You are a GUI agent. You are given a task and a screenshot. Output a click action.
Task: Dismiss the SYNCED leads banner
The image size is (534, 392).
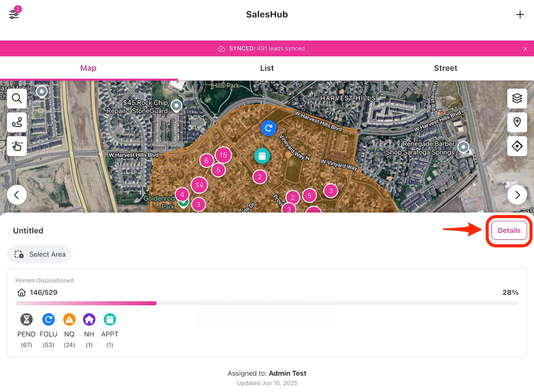[525, 49]
